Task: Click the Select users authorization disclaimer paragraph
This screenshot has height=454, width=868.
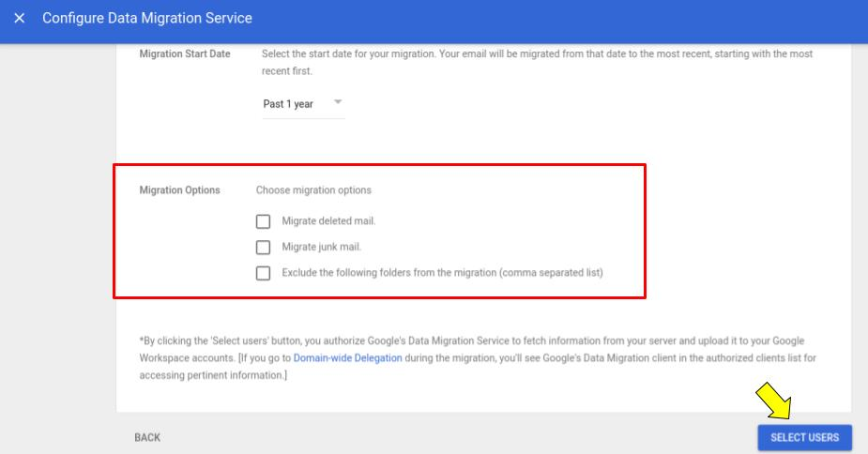Action: [478, 357]
